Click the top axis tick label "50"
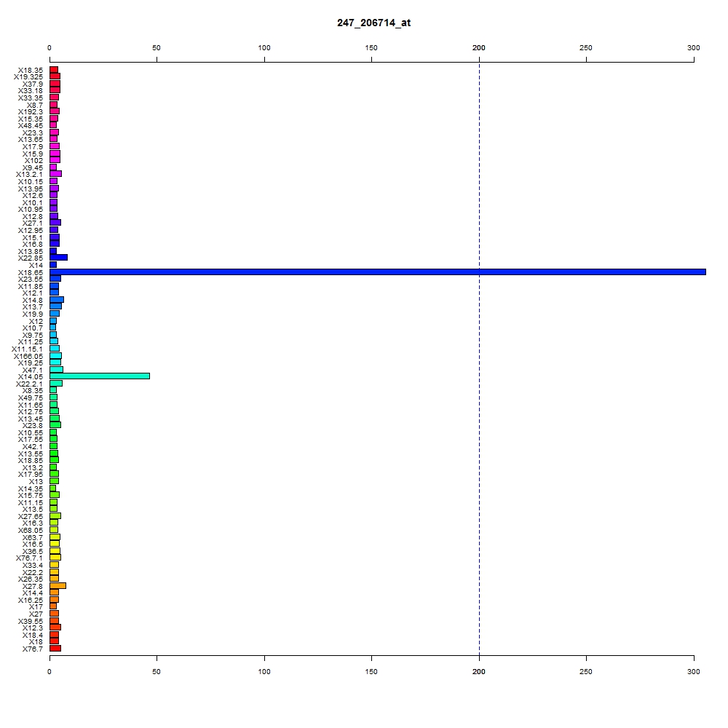Screen dimensions: 728x728 point(157,48)
